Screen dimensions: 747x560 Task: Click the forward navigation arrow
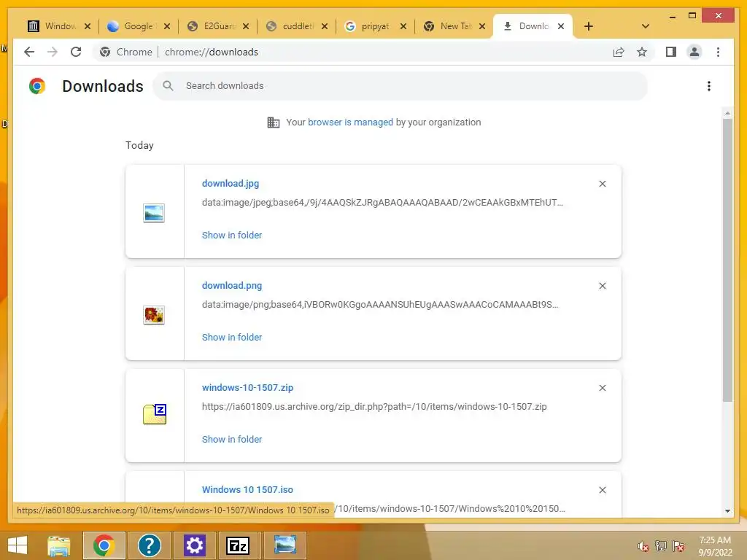(x=53, y=52)
